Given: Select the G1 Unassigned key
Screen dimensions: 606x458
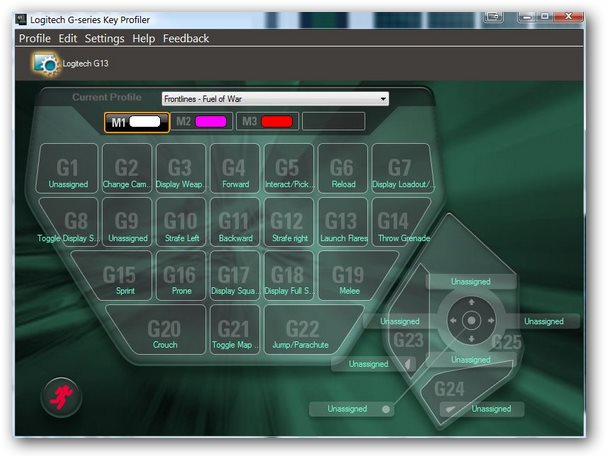Looking at the screenshot, I should click(x=68, y=169).
